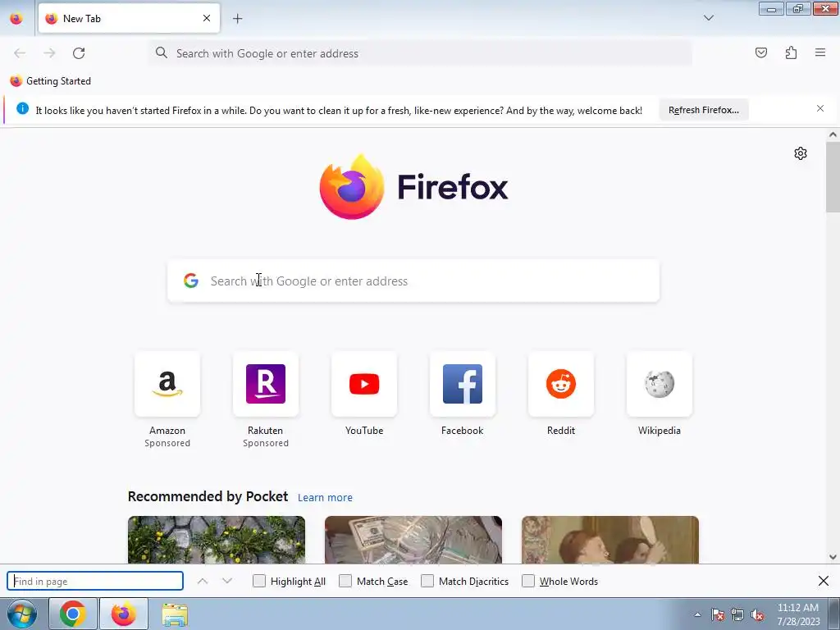
Task: Click the info icon in notification bar
Action: point(22,109)
